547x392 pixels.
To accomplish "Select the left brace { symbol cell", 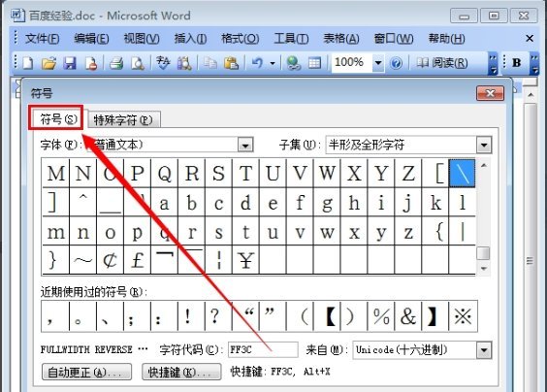I will coord(435,231).
